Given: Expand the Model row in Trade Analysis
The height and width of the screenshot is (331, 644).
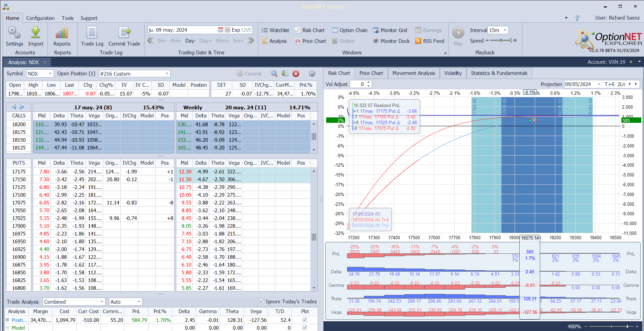Looking at the screenshot, I should click(x=7, y=328).
